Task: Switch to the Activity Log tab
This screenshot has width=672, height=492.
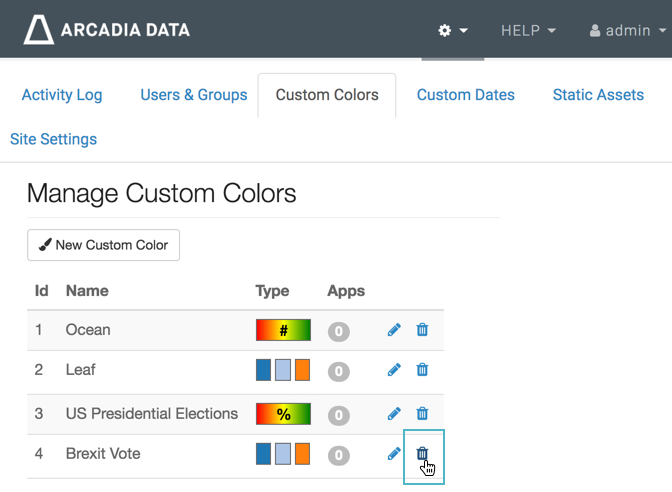Action: coord(62,95)
